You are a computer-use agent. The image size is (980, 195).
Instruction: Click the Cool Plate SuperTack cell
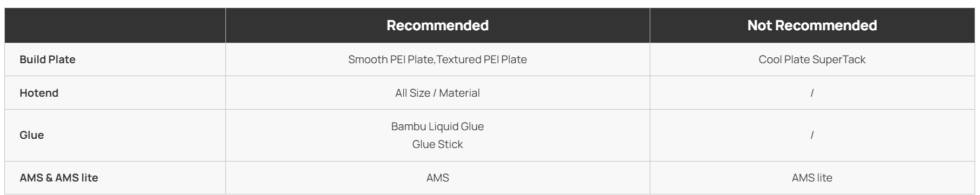click(x=812, y=59)
